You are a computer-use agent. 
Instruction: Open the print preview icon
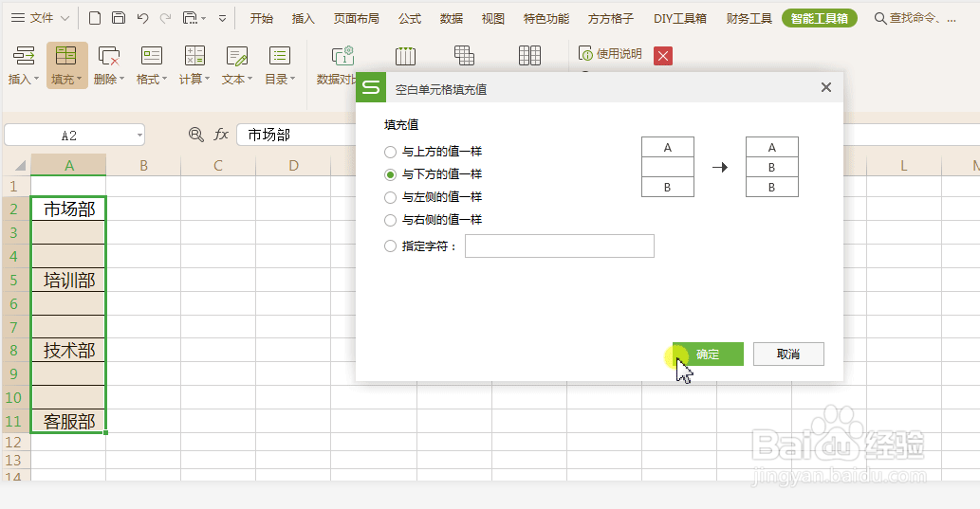pos(190,18)
